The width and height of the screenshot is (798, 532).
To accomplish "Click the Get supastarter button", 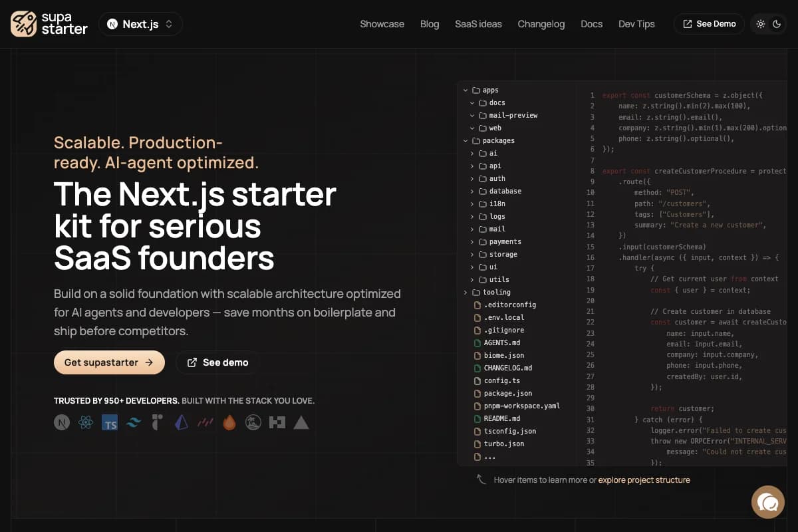I will pyautogui.click(x=109, y=362).
